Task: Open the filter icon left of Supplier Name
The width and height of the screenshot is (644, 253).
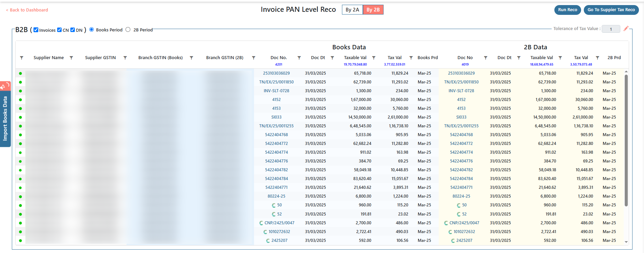Action: click(x=22, y=58)
